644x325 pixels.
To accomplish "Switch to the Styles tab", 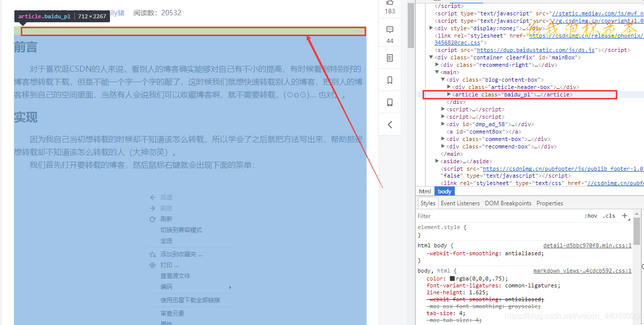I will [428, 203].
